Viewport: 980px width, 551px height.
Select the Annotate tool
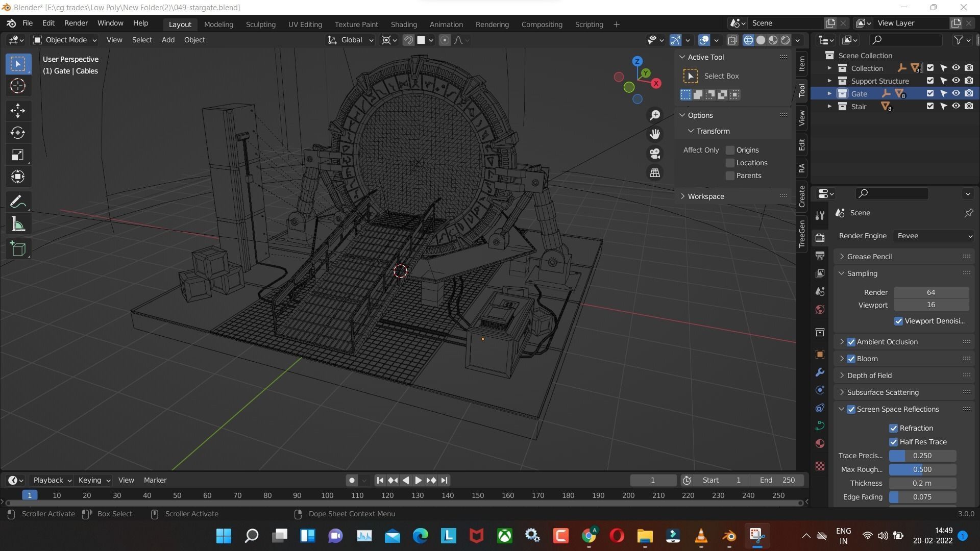[17, 201]
